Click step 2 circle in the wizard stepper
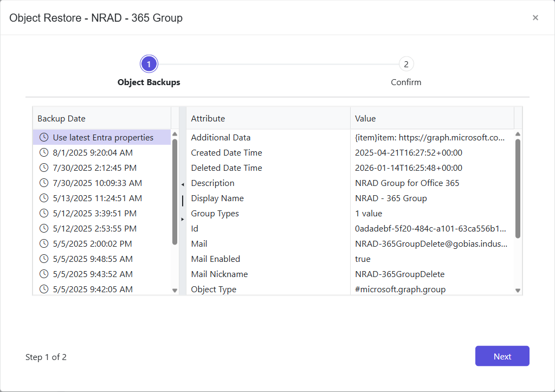The image size is (555, 392). coord(406,63)
